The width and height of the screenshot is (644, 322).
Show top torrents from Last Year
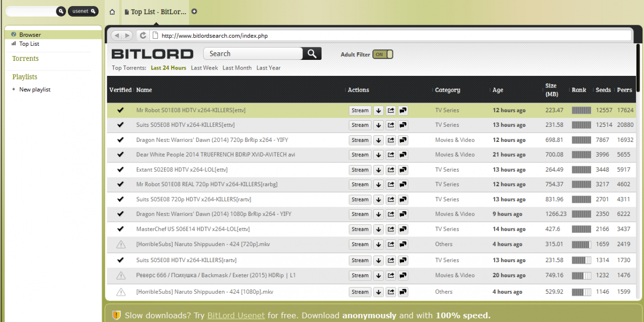(269, 68)
